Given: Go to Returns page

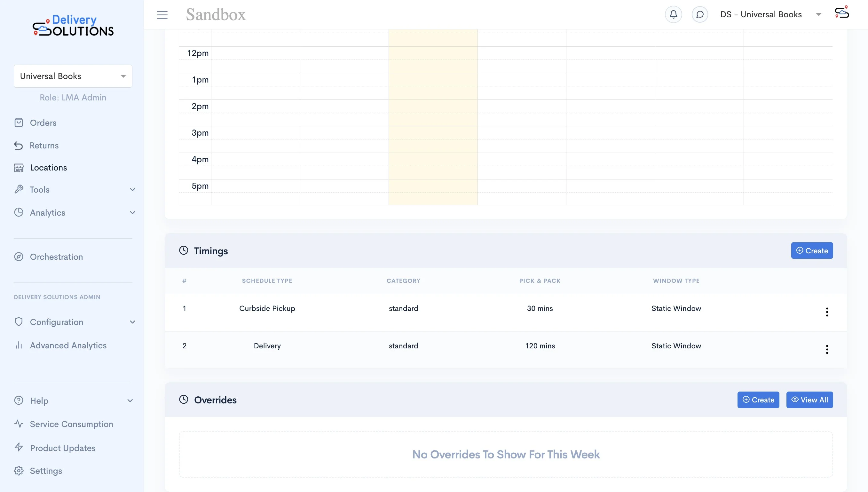Looking at the screenshot, I should pyautogui.click(x=44, y=146).
